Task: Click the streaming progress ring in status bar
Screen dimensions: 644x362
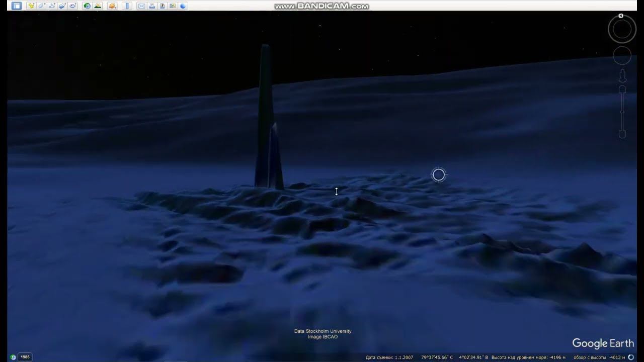Action: [631, 357]
